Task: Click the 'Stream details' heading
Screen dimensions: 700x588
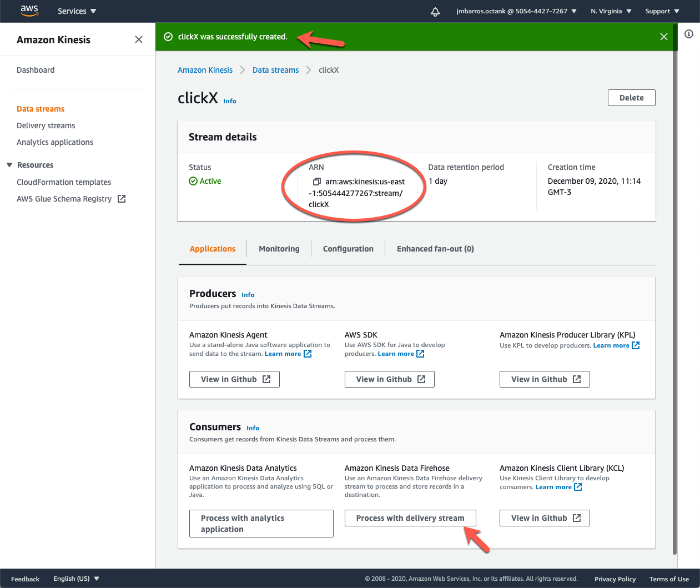Action: tap(223, 137)
